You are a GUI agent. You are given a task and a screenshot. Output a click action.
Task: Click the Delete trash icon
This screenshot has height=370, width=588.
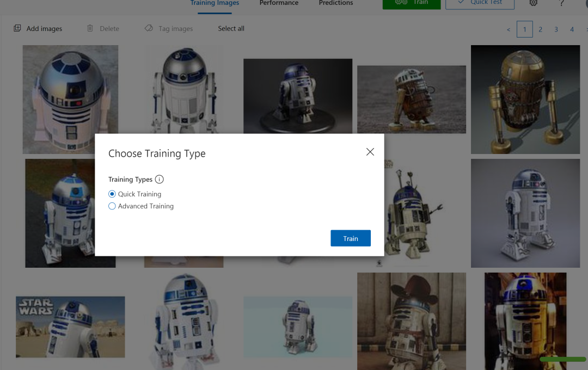[x=90, y=28]
